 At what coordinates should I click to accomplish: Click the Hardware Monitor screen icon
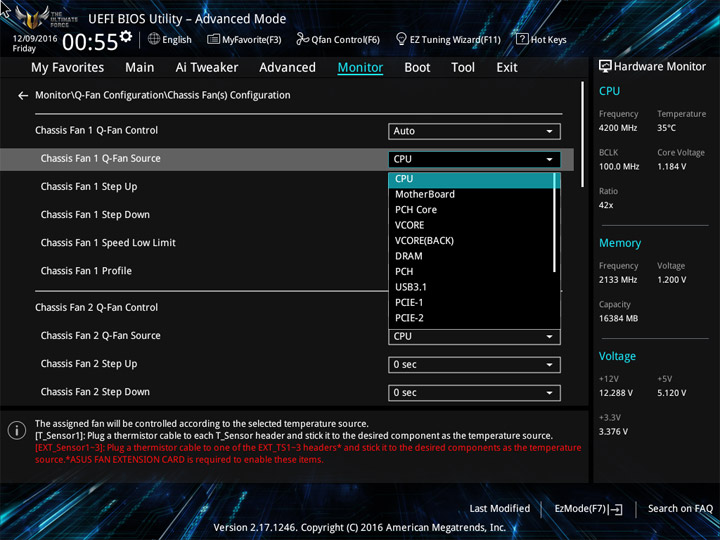click(605, 67)
